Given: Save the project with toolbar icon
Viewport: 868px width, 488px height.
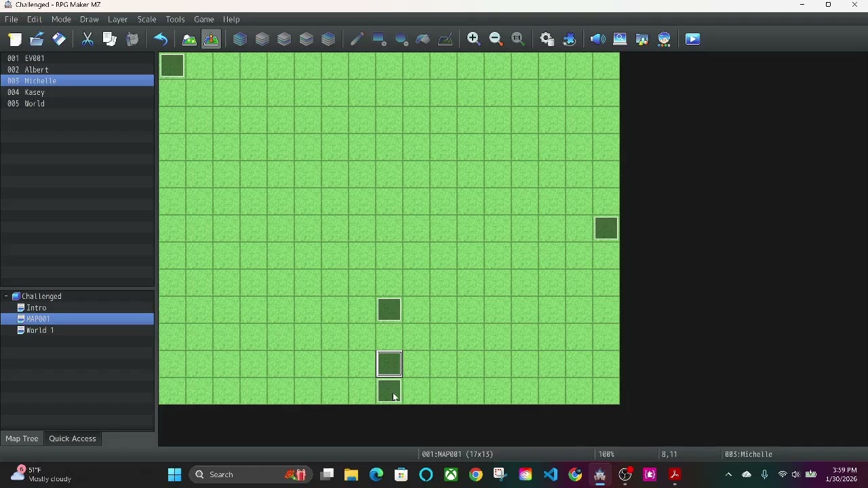Looking at the screenshot, I should [59, 39].
